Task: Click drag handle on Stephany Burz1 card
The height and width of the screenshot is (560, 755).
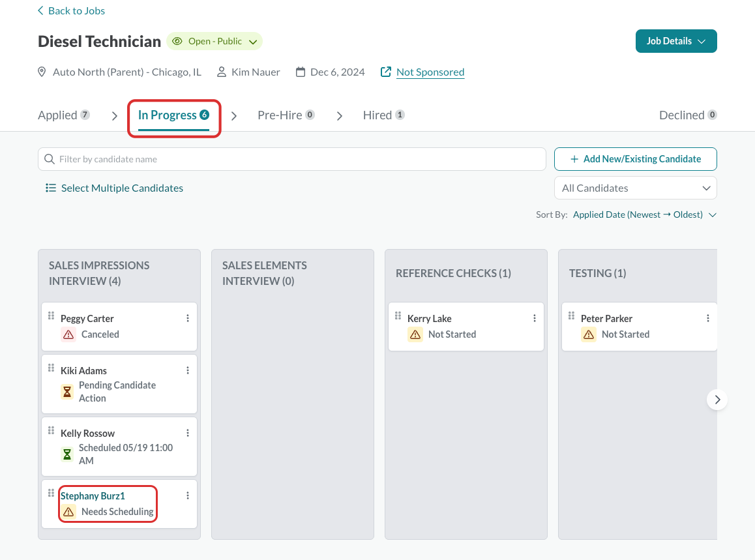Action: click(51, 493)
